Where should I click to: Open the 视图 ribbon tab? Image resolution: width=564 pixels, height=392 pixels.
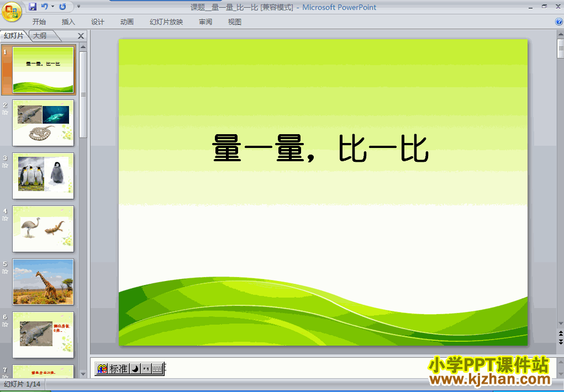pos(235,22)
